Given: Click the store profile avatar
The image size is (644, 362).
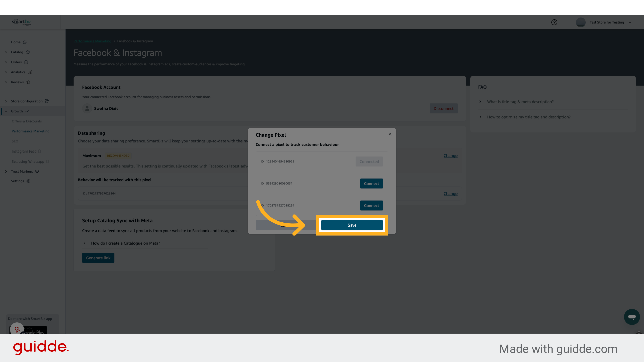Looking at the screenshot, I should (x=581, y=22).
